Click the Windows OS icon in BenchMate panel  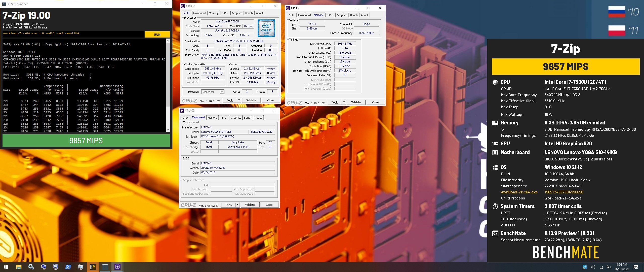coord(495,167)
